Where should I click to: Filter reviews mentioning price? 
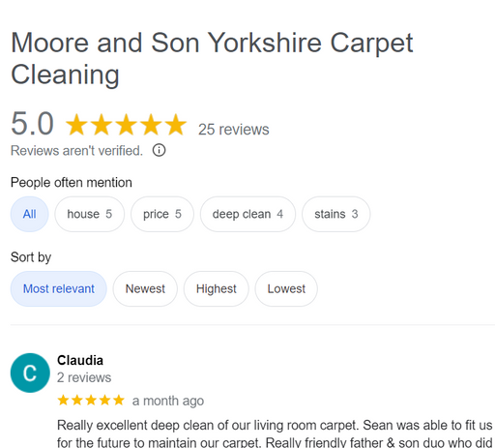tap(162, 214)
